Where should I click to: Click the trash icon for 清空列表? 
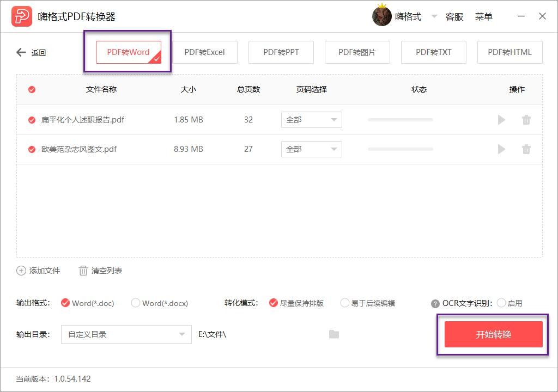tap(83, 271)
